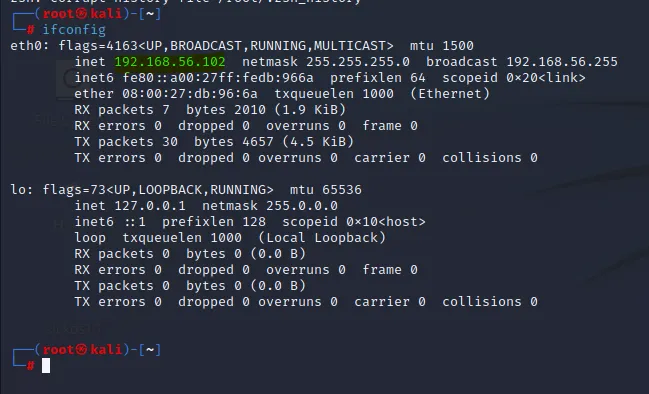Click the 'mtu 1500' value

tap(442, 46)
